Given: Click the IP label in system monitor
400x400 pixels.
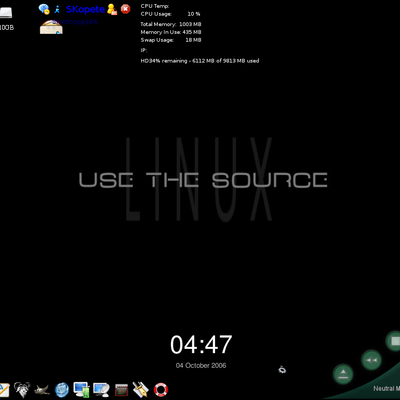Looking at the screenshot, I should (x=144, y=50).
